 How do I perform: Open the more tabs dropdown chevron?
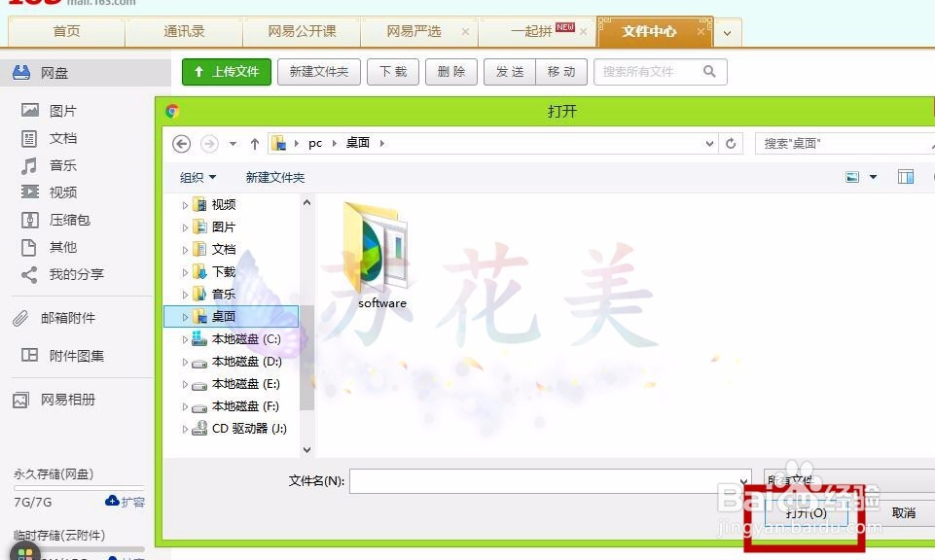(727, 33)
